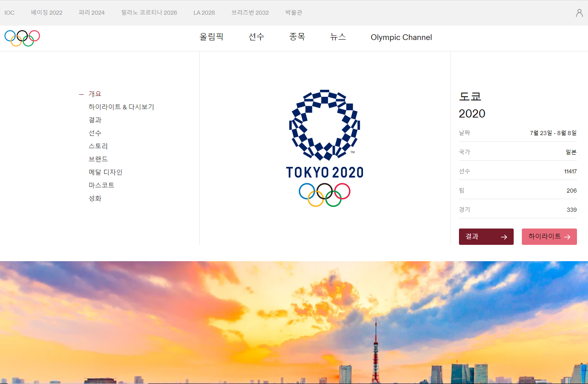Click the 도쿄 2020 heading
This screenshot has height=384, width=588.
point(472,105)
